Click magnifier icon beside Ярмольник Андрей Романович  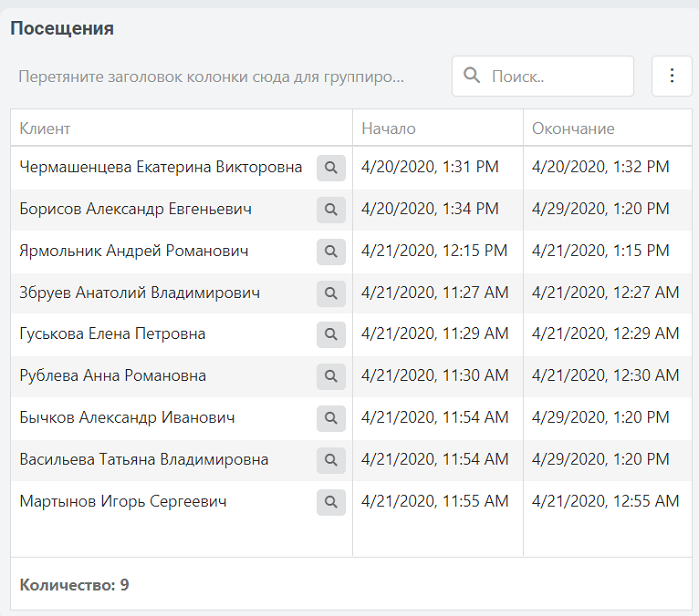tap(331, 252)
